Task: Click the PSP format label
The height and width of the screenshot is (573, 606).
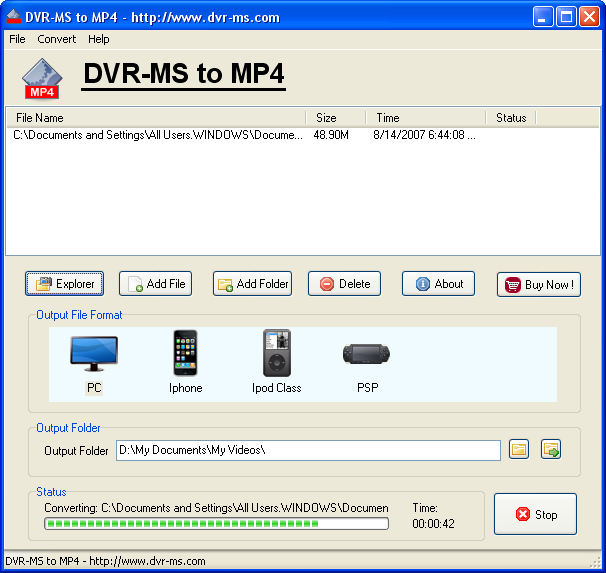Action: tap(368, 388)
